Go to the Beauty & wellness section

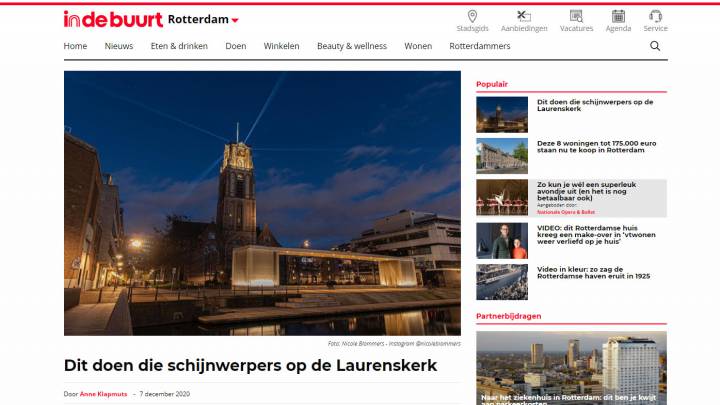click(x=351, y=46)
